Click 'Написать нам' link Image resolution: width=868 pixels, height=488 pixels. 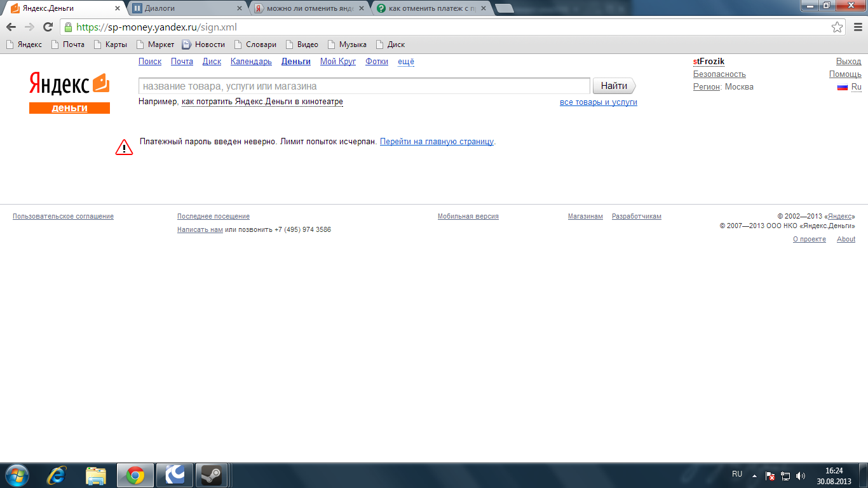pos(200,230)
